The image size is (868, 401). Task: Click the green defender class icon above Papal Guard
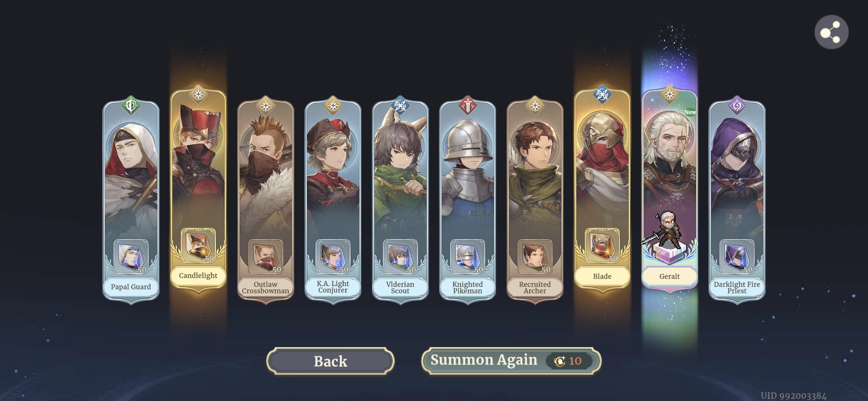[131, 106]
